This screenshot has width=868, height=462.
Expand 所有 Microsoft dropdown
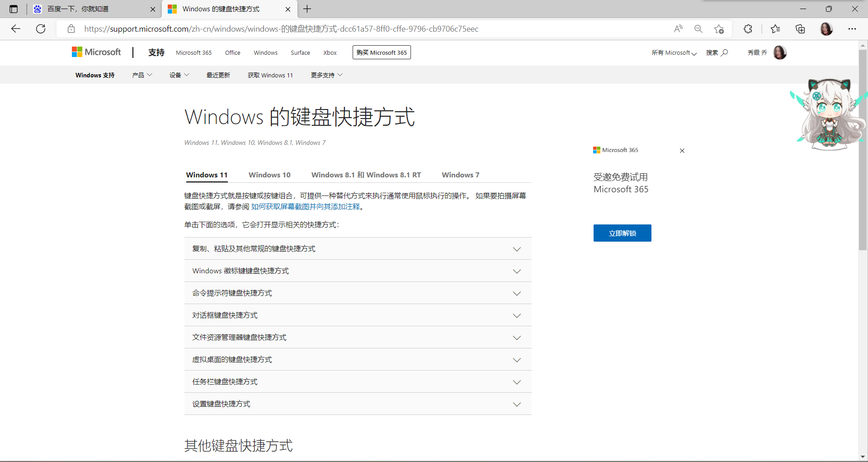click(x=674, y=52)
